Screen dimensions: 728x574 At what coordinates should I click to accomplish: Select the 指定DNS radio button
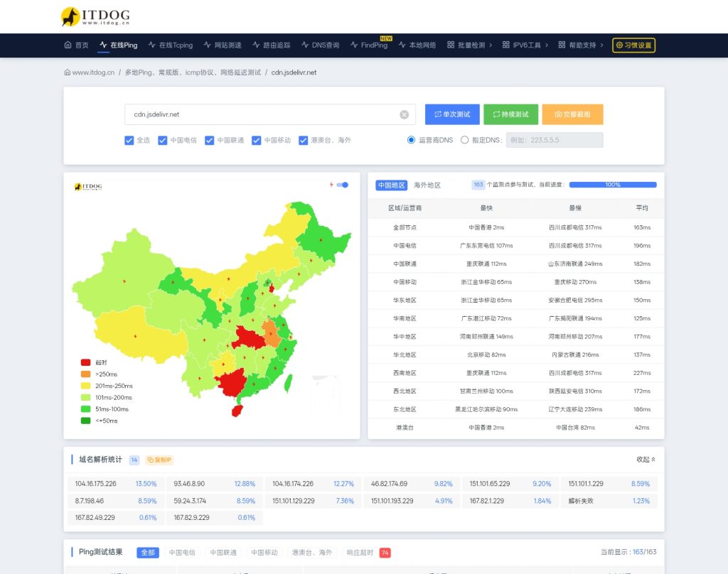465,140
